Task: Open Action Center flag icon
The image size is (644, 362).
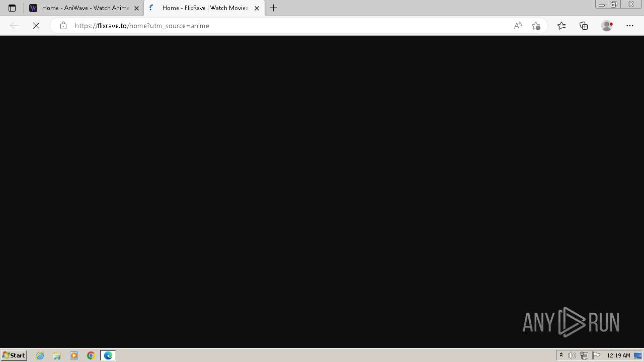Action: [x=596, y=355]
